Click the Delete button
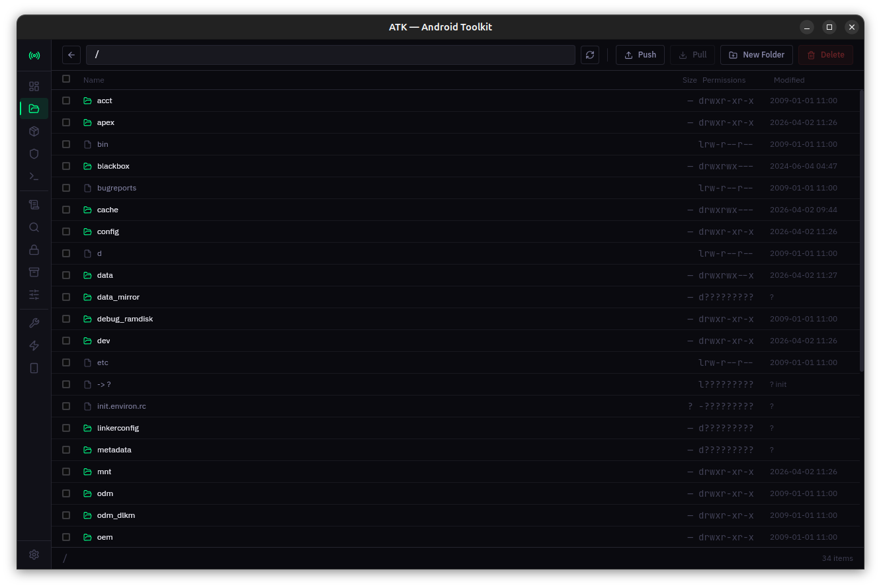Image resolution: width=881 pixels, height=588 pixels. (825, 55)
